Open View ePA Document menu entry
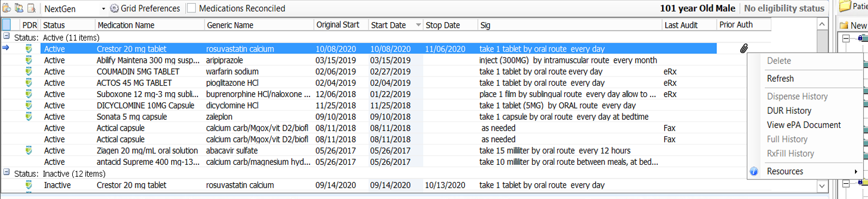 (x=803, y=125)
